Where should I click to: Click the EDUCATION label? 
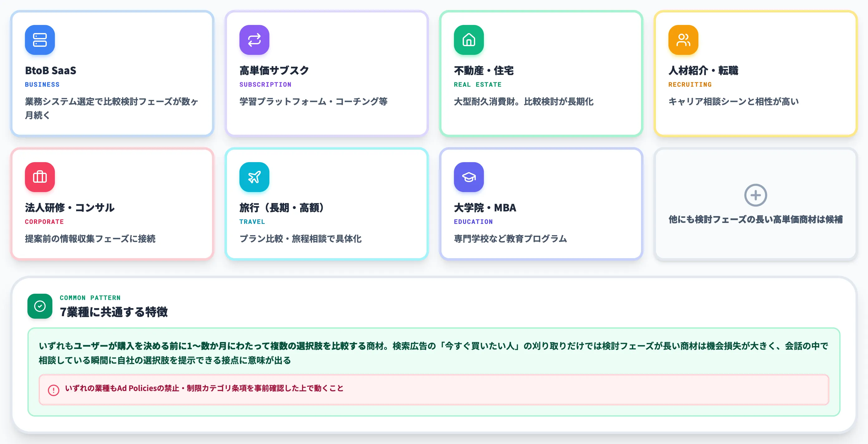tap(473, 222)
